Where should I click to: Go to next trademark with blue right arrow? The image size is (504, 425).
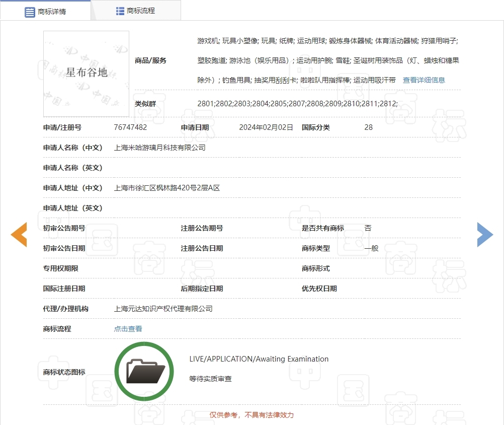[485, 234]
